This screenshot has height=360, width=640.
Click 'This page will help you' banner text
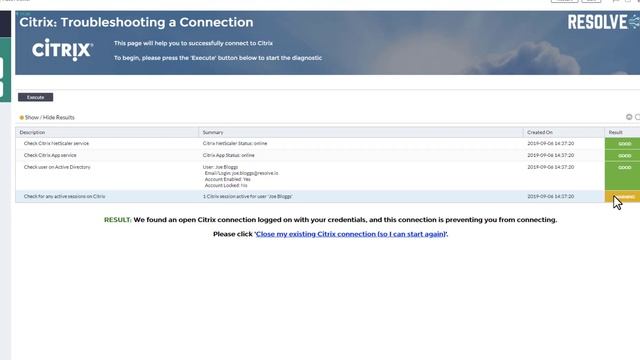193,43
